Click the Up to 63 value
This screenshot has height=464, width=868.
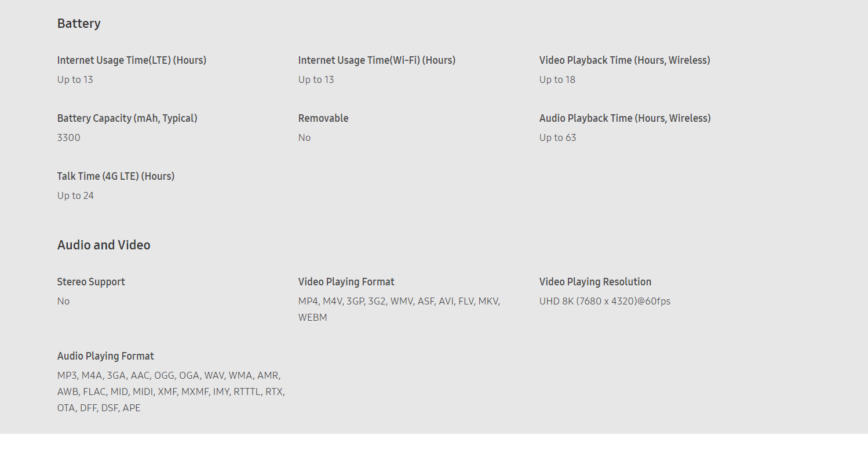[x=558, y=137]
